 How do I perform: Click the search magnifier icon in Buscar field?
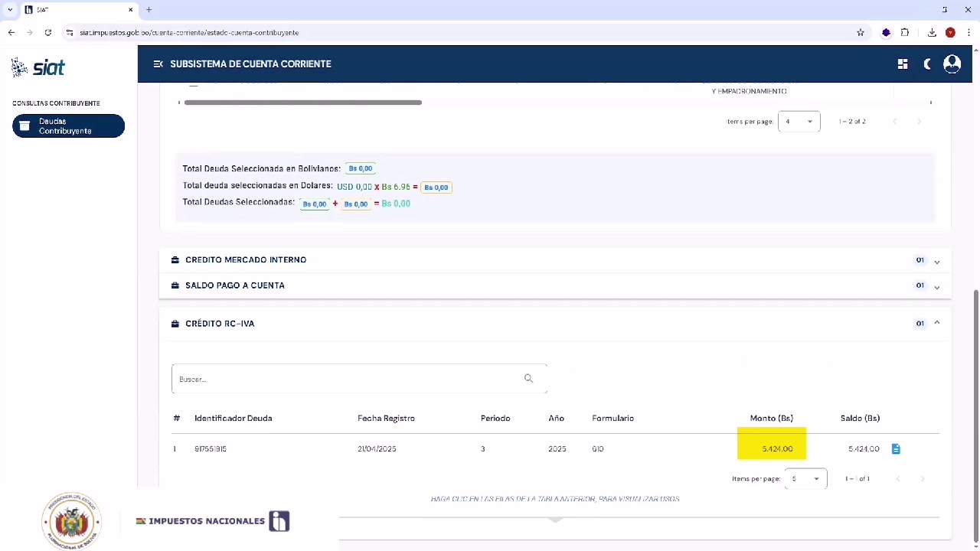tap(528, 379)
